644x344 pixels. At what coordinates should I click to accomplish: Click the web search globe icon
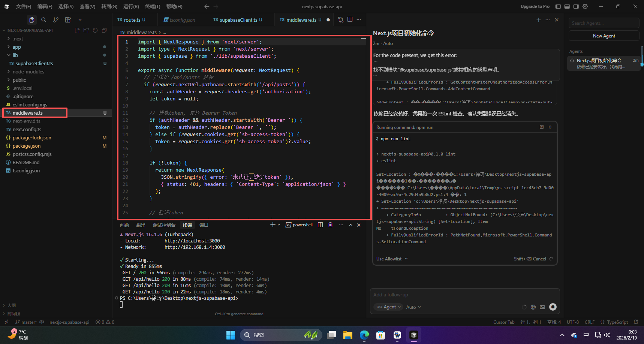pos(533,307)
